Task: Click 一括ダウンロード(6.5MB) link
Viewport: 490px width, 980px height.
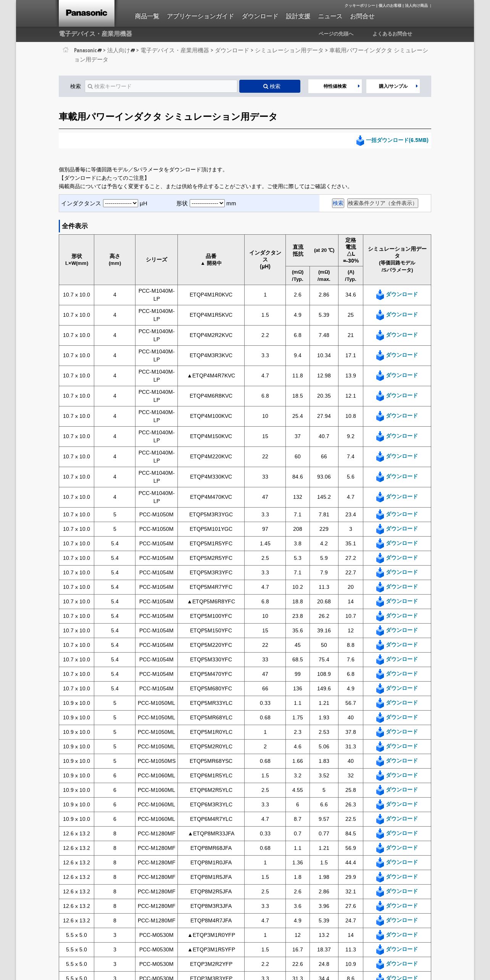Action: pyautogui.click(x=397, y=140)
